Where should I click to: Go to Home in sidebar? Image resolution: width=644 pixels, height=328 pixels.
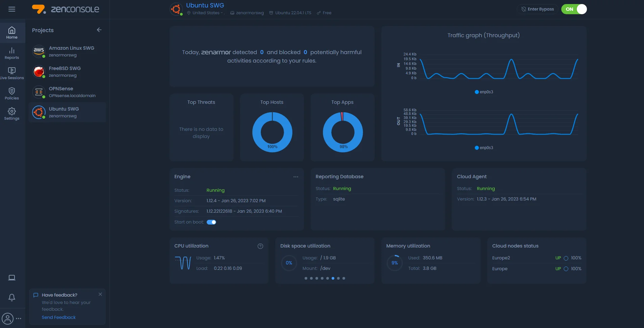coord(12,33)
